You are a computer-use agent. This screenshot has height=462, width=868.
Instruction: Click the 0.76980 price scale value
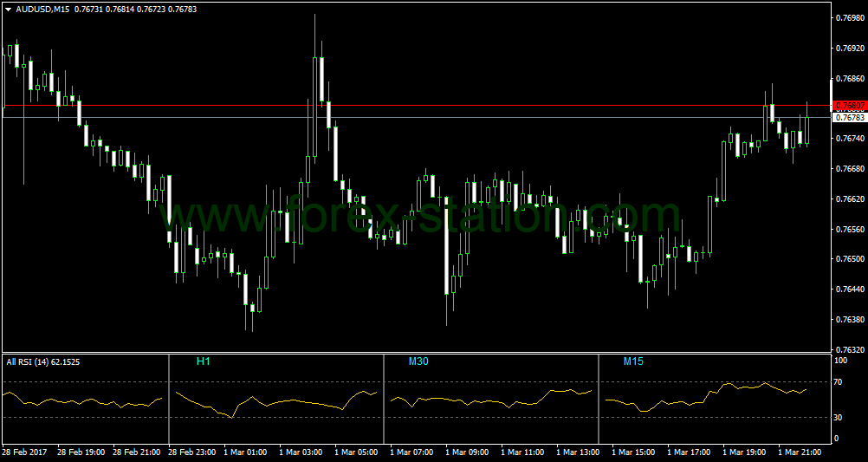point(851,18)
